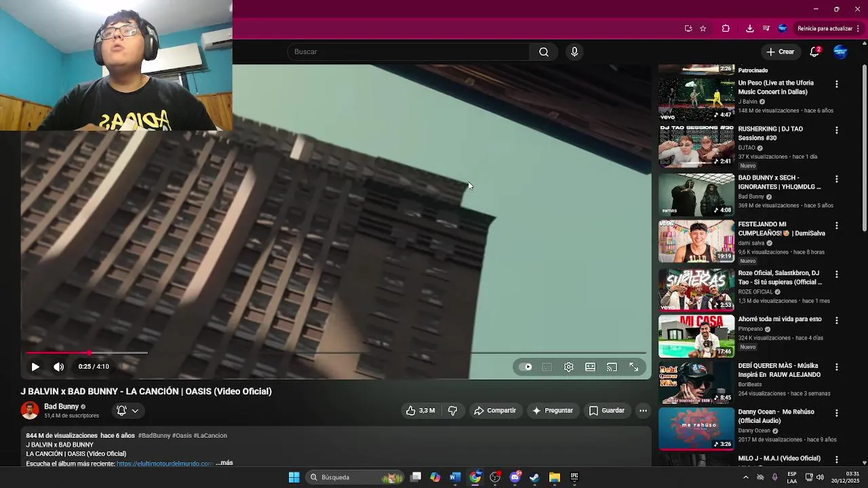Open Chrome three-dot menu
The height and width of the screenshot is (488, 868).
pyautogui.click(x=859, y=28)
